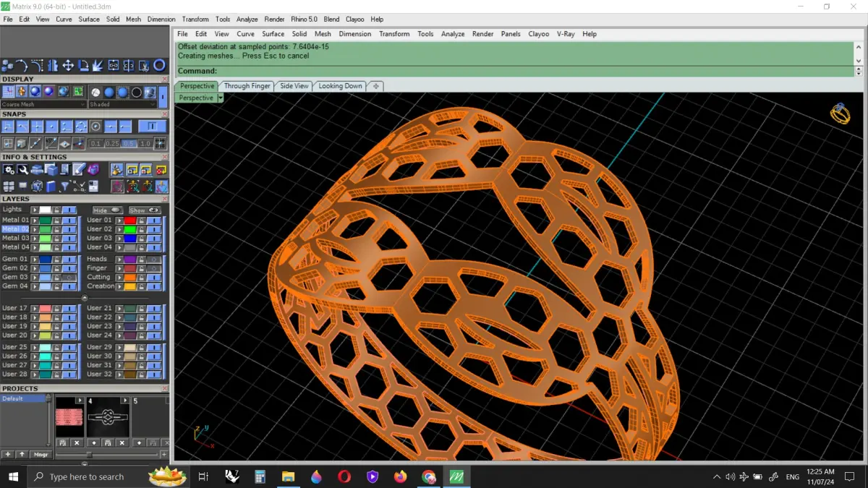Viewport: 868px width, 488px height.
Task: Click the purple gem icon in Info & Settings
Action: tap(93, 169)
